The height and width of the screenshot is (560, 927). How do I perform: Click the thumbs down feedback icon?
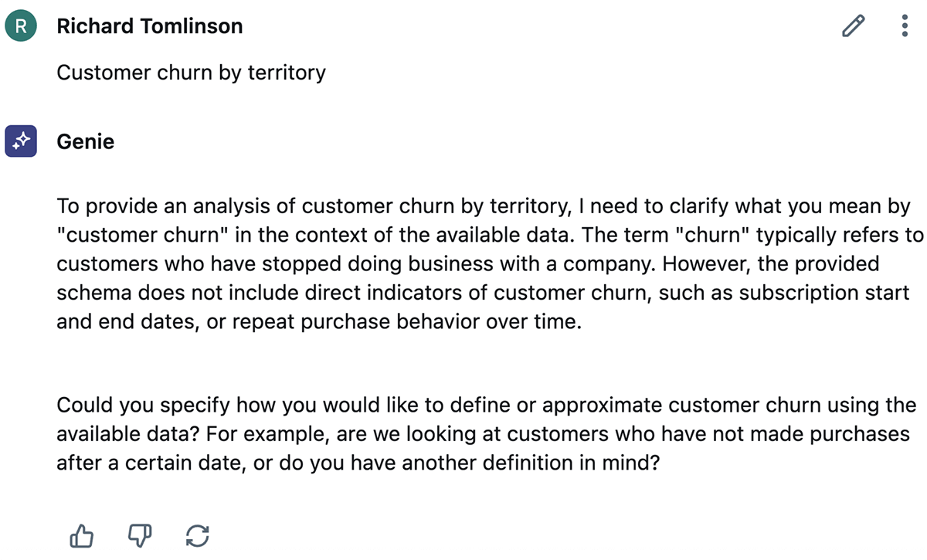(x=140, y=535)
